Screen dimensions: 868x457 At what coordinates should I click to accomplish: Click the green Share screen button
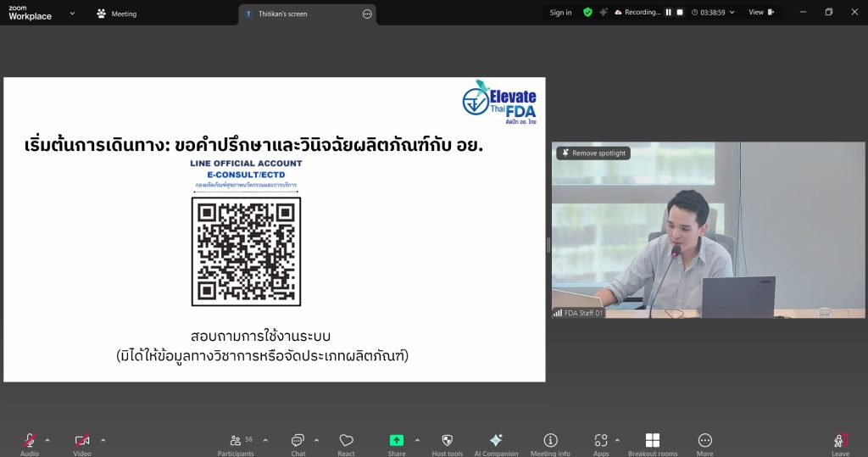pyautogui.click(x=397, y=440)
